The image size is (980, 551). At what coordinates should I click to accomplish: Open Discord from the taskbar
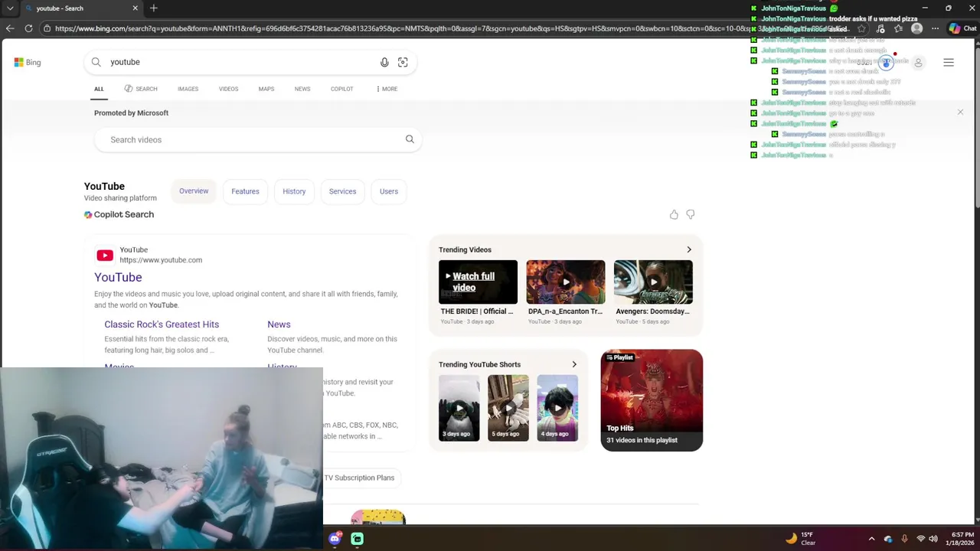coord(335,539)
